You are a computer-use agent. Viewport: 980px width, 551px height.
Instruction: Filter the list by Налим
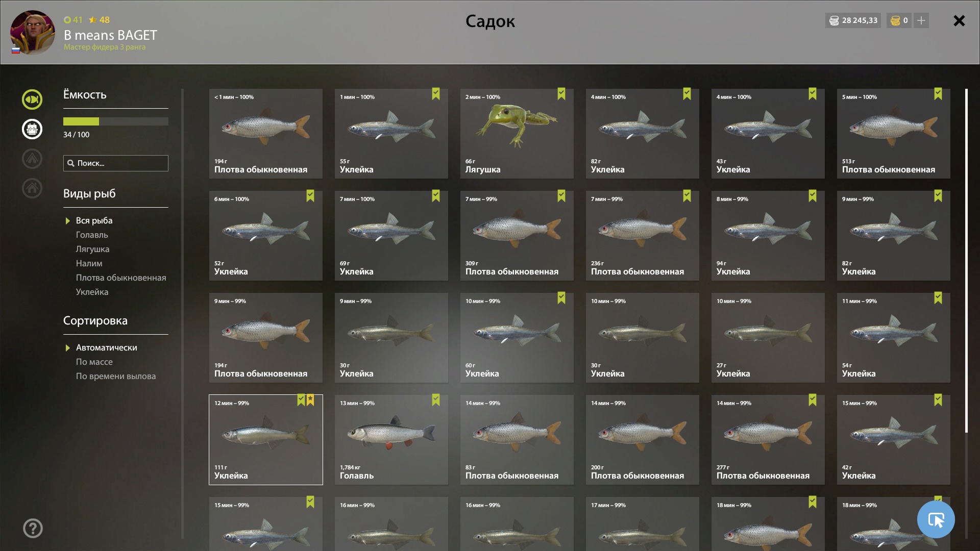(89, 263)
